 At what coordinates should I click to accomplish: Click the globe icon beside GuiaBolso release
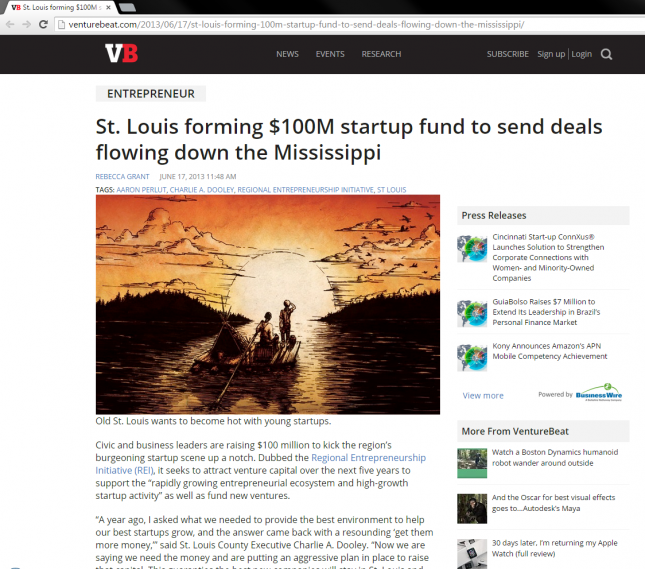pos(472,313)
